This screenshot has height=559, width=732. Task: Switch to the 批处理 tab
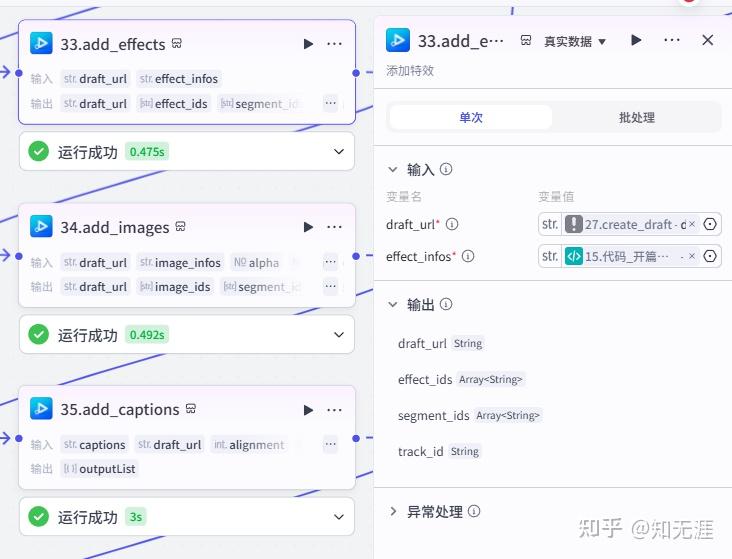(637, 117)
